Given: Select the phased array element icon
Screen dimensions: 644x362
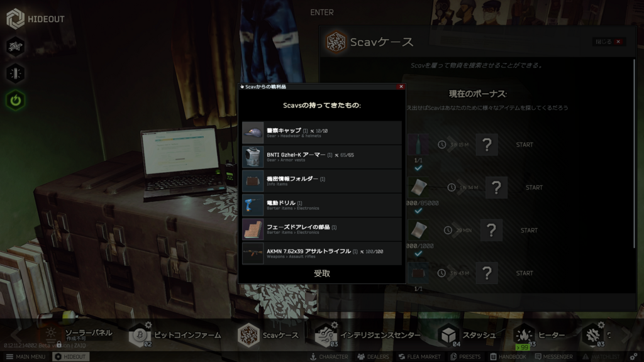Looking at the screenshot, I should pos(253,229).
